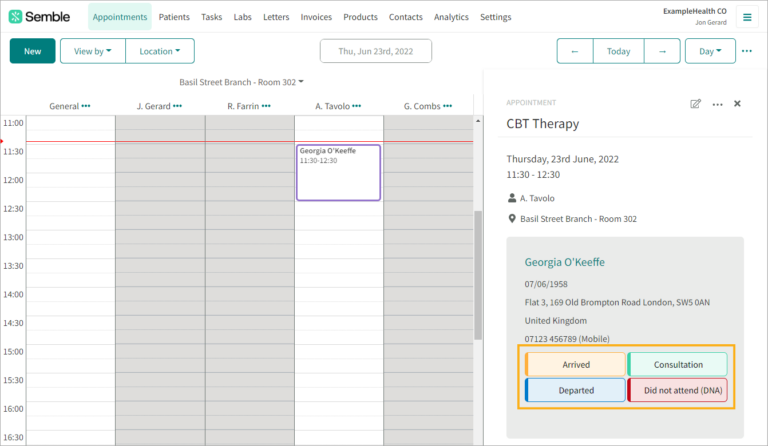This screenshot has height=446, width=768.
Task: Mark as Did not attend (DNA)
Action: click(x=678, y=390)
